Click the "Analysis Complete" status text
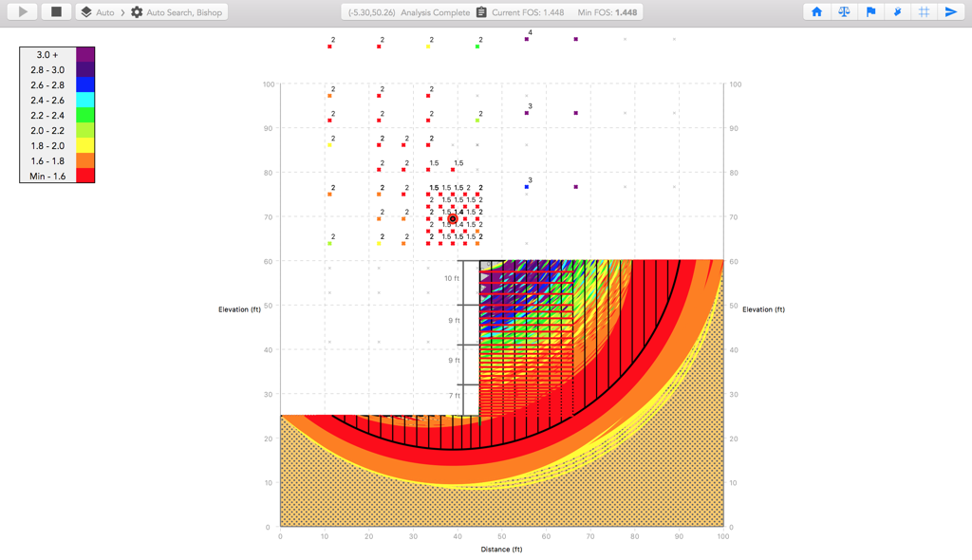The image size is (972, 560). 435,12
